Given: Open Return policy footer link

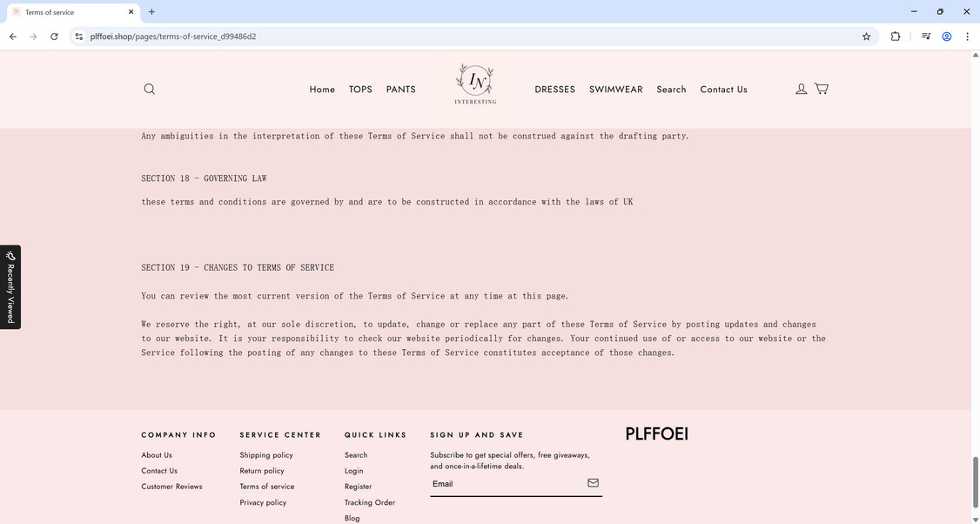Looking at the screenshot, I should pyautogui.click(x=262, y=471).
